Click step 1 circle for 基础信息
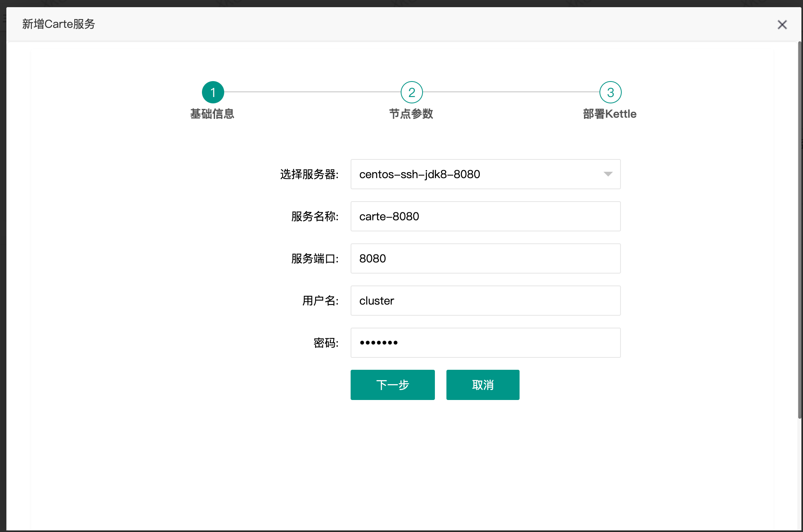This screenshot has width=803, height=532. pos(213,92)
